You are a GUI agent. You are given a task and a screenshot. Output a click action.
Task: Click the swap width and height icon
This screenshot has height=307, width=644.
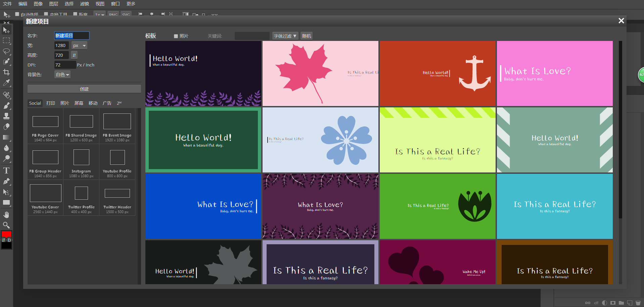tap(74, 55)
